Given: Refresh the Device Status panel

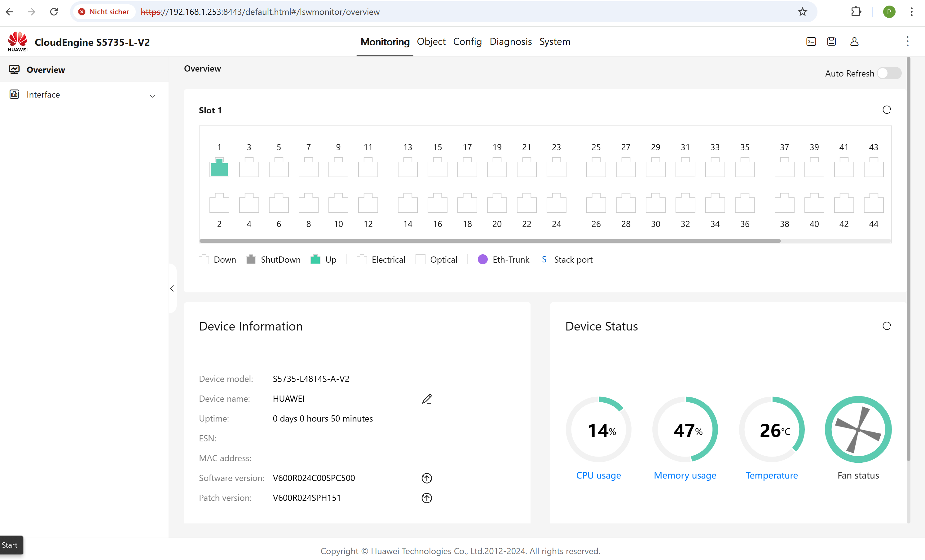Looking at the screenshot, I should pyautogui.click(x=887, y=326).
